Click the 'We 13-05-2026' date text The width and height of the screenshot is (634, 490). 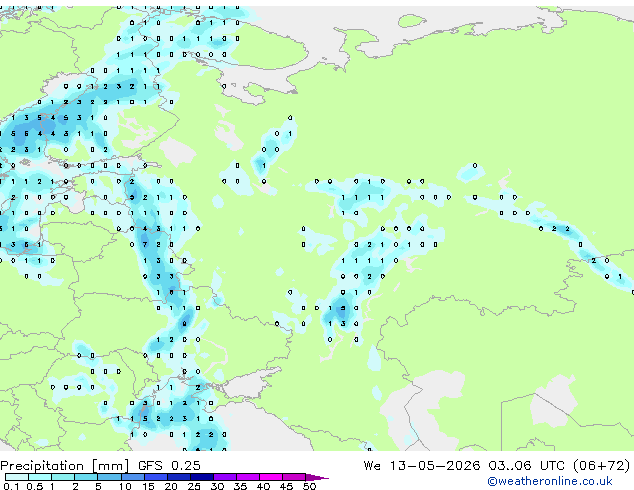[x=422, y=466]
